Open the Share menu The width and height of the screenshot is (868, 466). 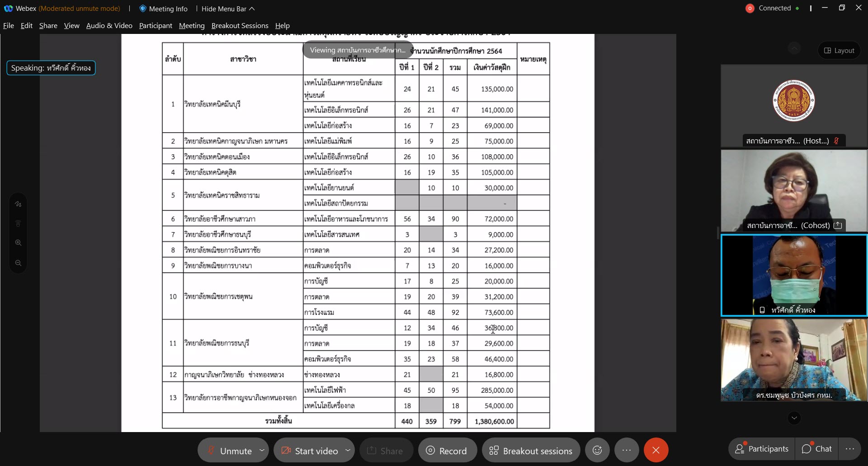coord(48,26)
